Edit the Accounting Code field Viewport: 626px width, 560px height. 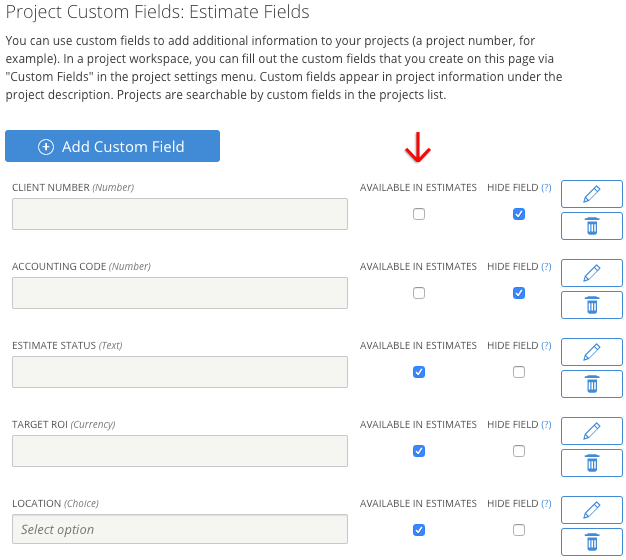591,273
